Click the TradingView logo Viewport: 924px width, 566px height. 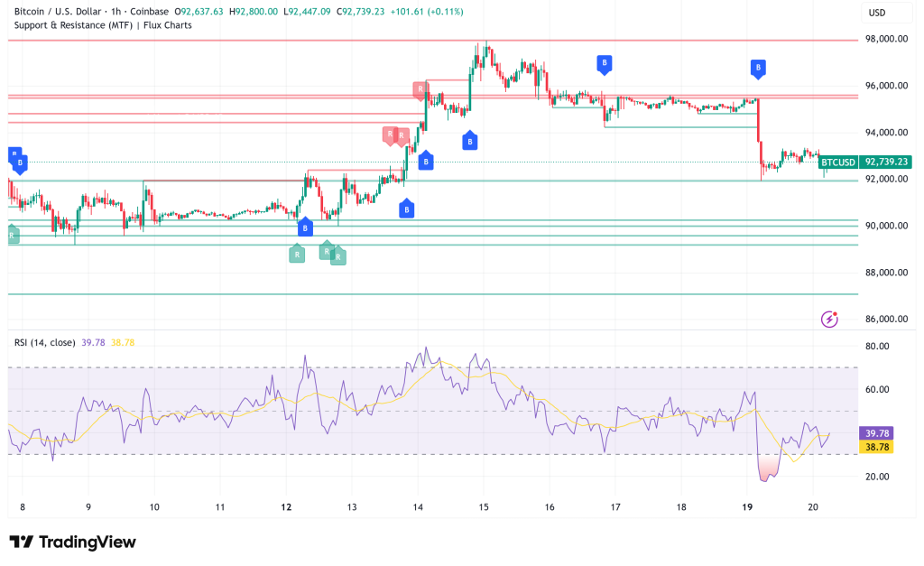(x=72, y=542)
